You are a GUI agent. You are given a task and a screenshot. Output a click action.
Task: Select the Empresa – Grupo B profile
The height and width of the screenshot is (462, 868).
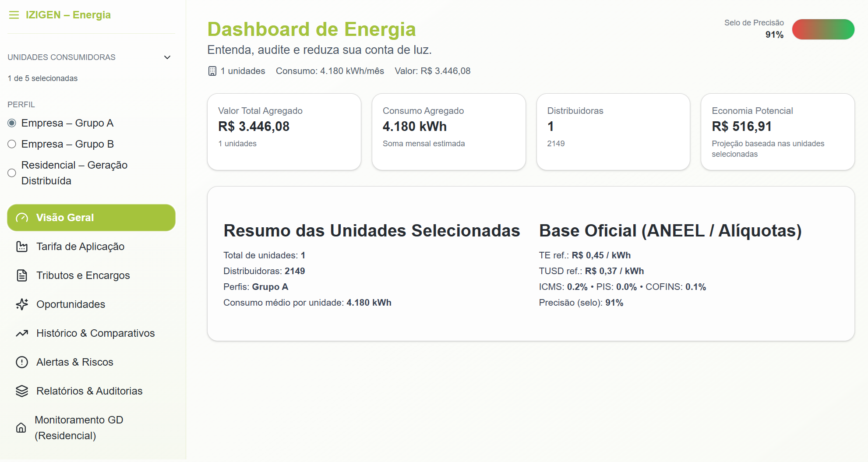[x=11, y=144]
